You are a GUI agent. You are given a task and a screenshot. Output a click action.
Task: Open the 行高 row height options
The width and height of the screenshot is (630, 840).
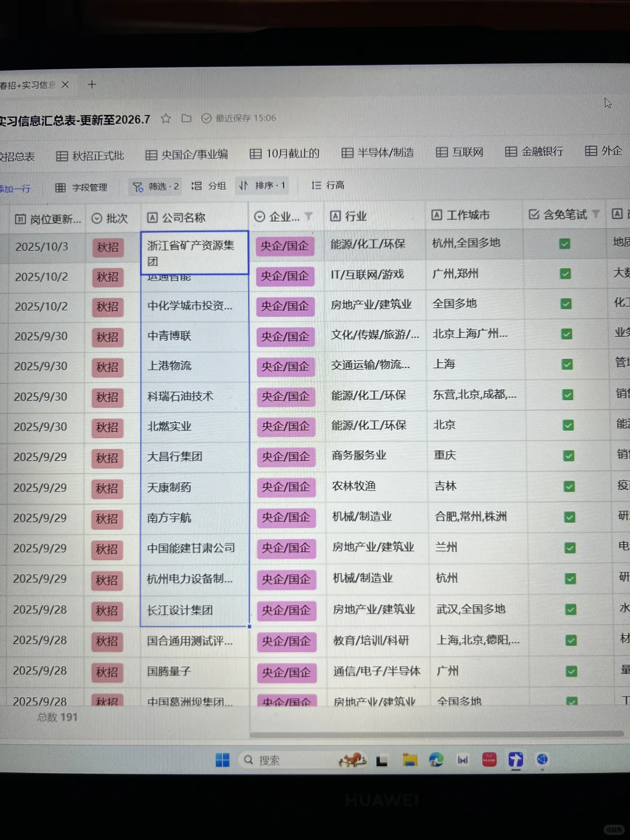[x=328, y=185]
